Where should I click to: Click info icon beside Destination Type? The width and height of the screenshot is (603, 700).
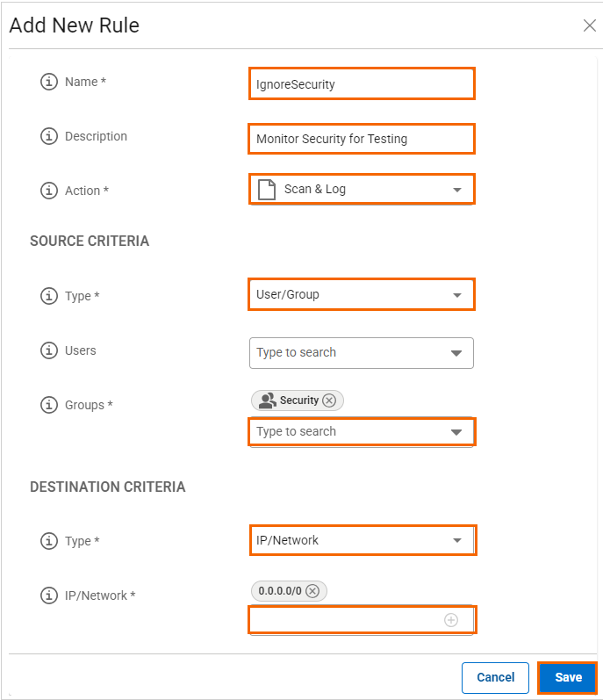tap(49, 541)
